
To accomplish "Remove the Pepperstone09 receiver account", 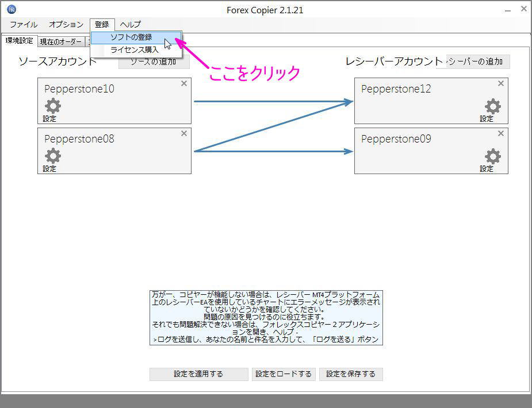I will pyautogui.click(x=500, y=133).
